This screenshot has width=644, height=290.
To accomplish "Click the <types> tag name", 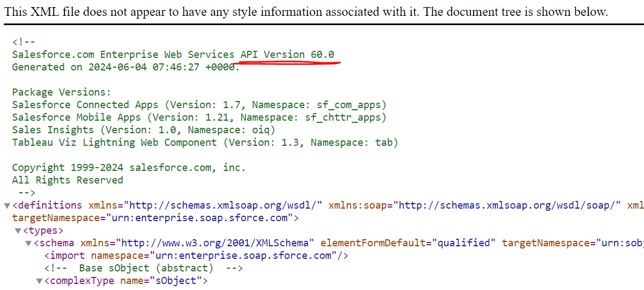I will pyautogui.click(x=43, y=231).
